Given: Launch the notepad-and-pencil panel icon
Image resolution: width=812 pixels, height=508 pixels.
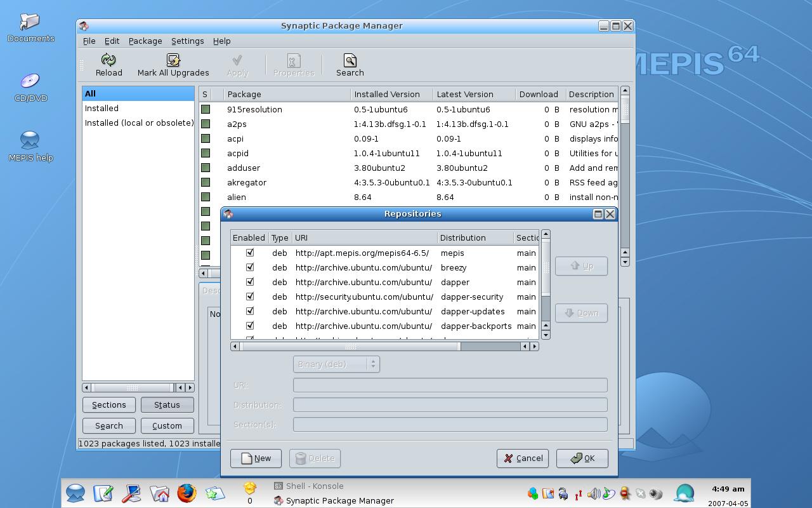Looking at the screenshot, I should pos(103,493).
